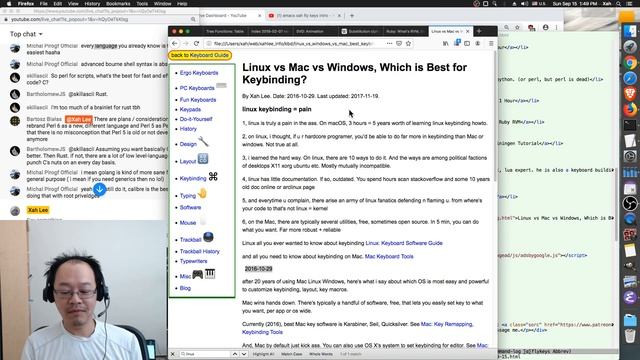Open the Typewriters sidebar link
Screen dimensions: 640x360
(x=193, y=261)
